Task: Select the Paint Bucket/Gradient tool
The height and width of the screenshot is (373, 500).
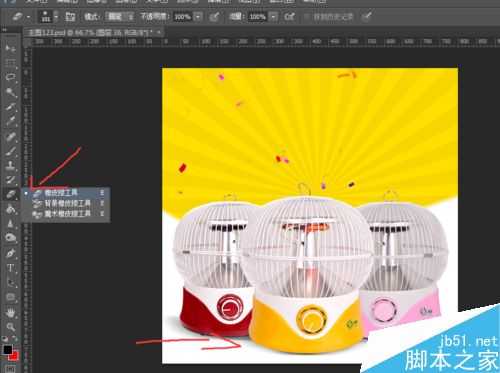Action: coord(11,209)
